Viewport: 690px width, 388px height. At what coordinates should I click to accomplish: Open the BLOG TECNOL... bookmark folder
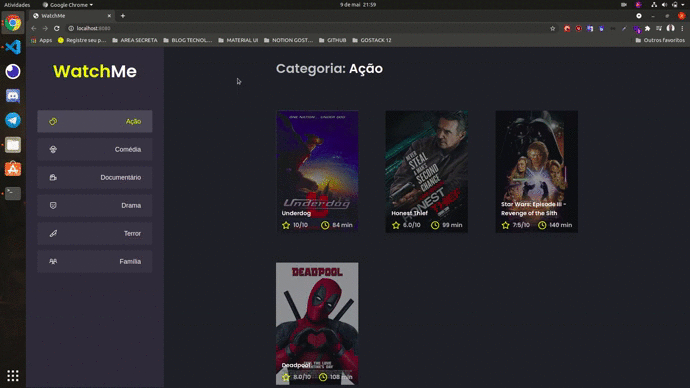(187, 40)
